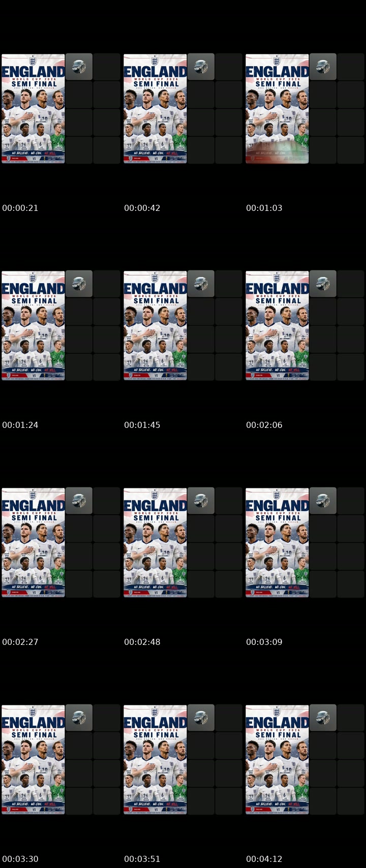
Task: Click the 00:01:03 timestamp label
Action: pyautogui.click(x=264, y=208)
